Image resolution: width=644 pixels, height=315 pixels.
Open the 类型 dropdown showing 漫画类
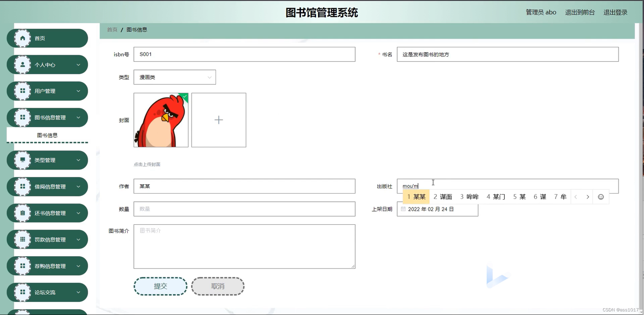coord(175,77)
